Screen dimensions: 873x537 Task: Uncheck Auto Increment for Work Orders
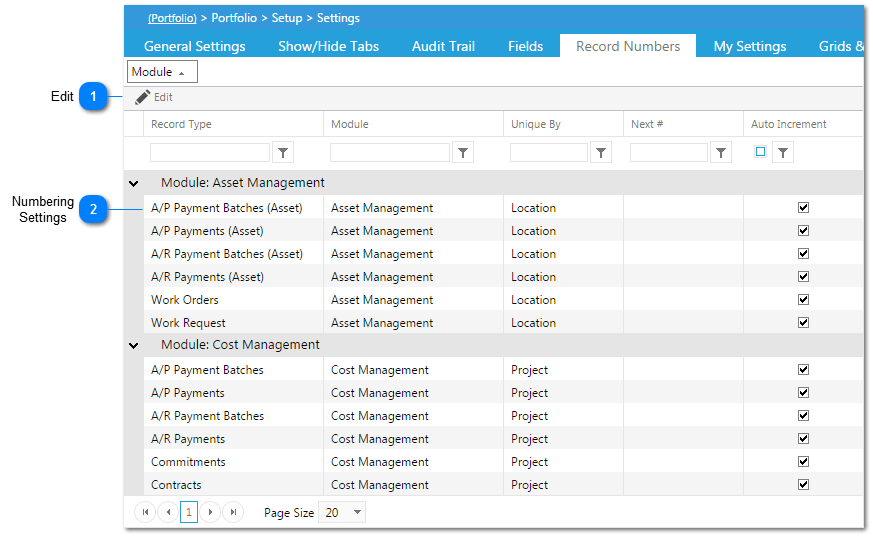tap(803, 300)
